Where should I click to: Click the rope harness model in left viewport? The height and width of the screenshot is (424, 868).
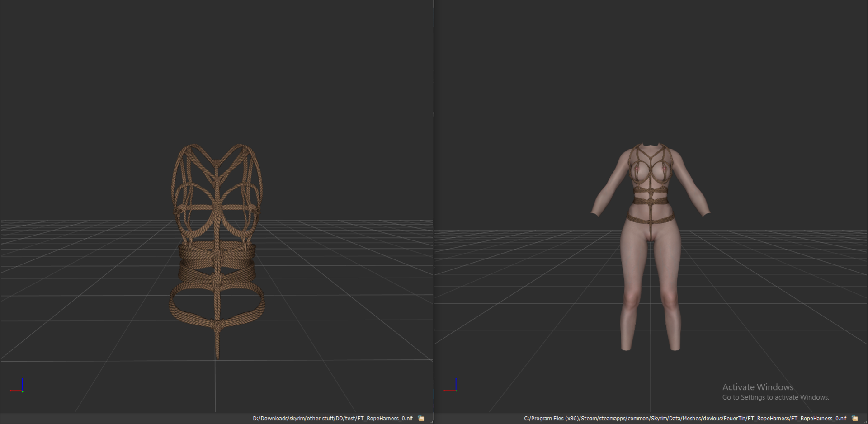point(217,251)
